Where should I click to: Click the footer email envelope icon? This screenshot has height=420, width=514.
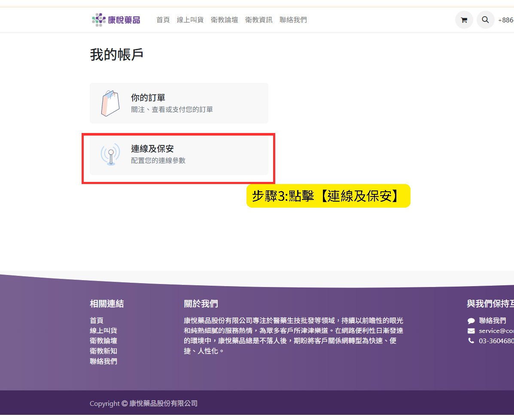pos(471,331)
